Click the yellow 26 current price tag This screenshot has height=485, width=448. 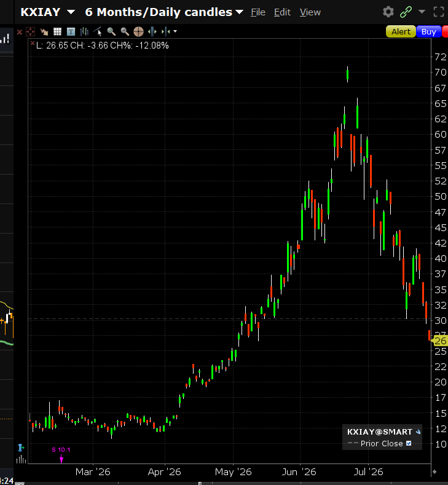pyautogui.click(x=439, y=341)
